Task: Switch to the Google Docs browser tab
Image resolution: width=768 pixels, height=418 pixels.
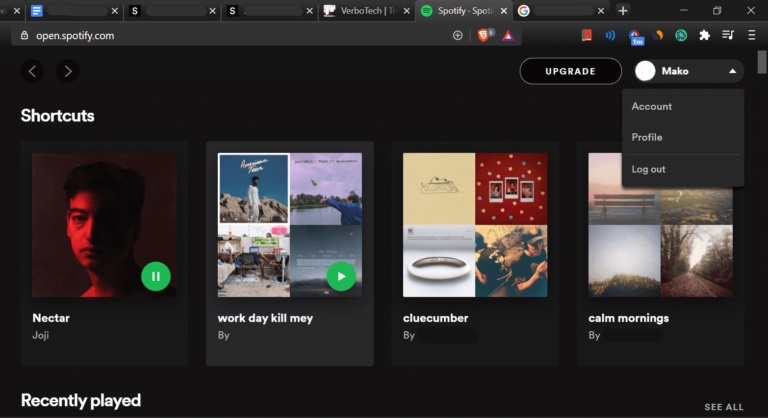Action: 74,11
